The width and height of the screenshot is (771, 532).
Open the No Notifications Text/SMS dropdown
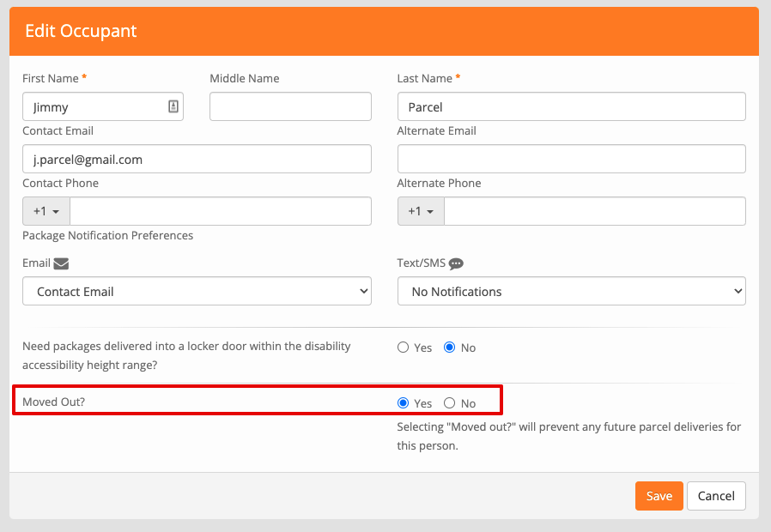click(x=571, y=291)
